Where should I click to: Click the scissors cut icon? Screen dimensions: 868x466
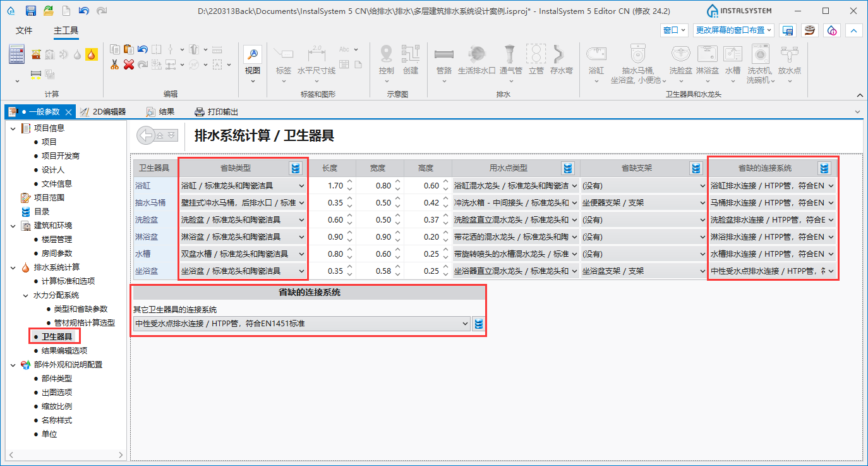(114, 64)
